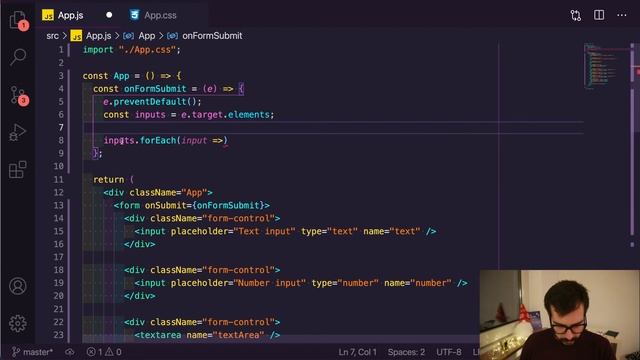The image size is (640, 360).
Task: Click forEach call on line 8
Action: [x=158, y=140]
